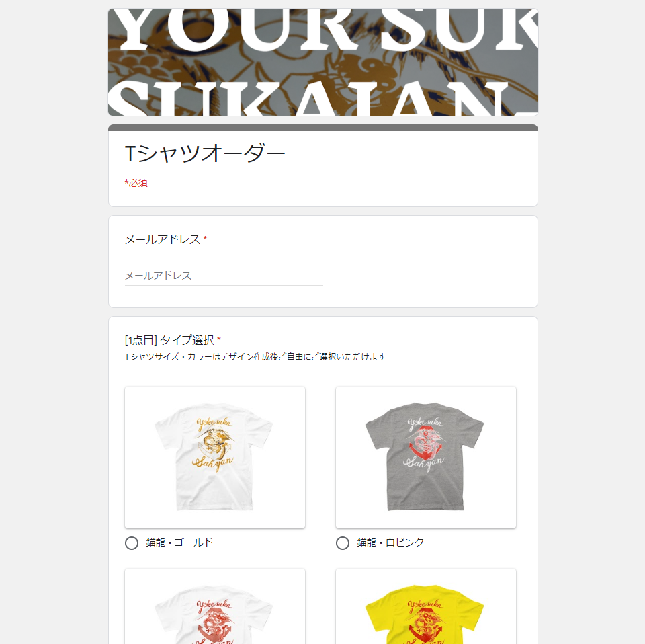Select the 錨龍・白ピンク radio button

343,542
